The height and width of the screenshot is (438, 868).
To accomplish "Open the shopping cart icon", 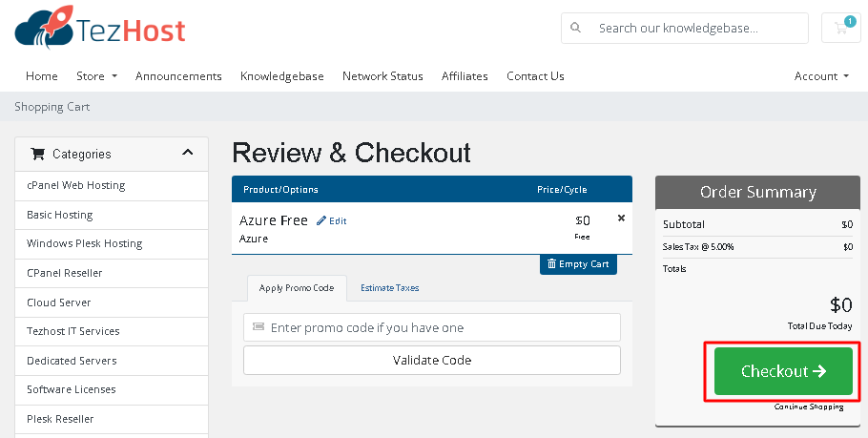I will coord(841,28).
